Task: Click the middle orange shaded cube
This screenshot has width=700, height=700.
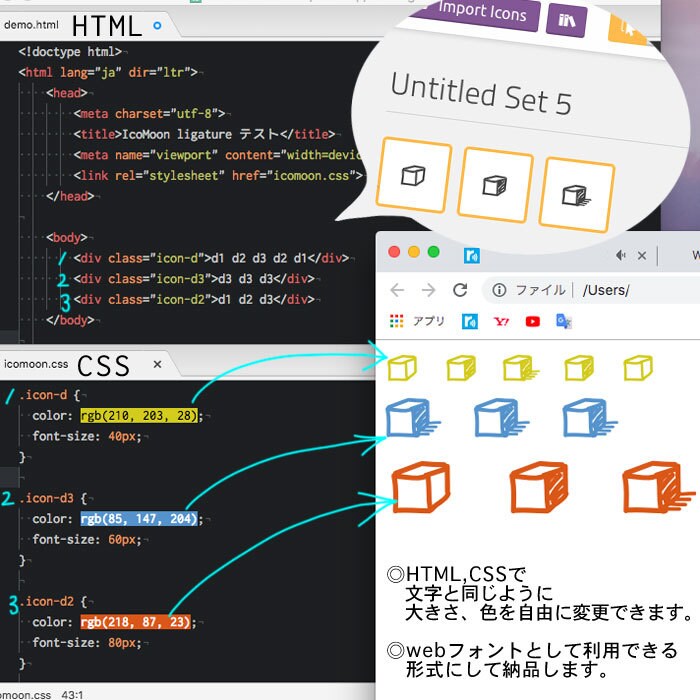Action: click(x=539, y=488)
